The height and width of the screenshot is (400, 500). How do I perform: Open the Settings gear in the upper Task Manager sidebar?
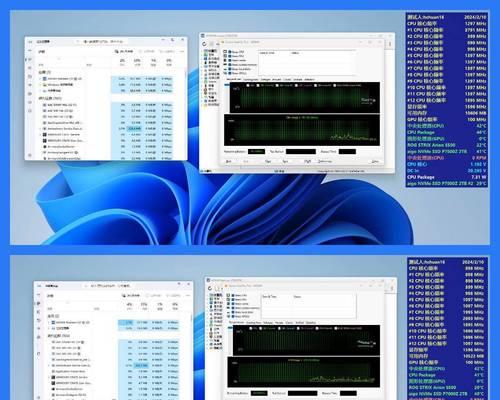click(30, 155)
